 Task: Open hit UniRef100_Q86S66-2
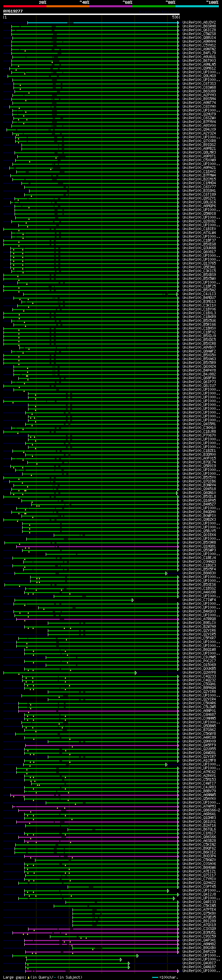pos(202,810)
